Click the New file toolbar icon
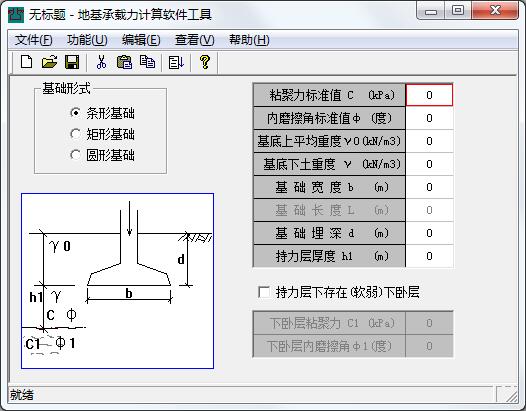This screenshot has height=411, width=526. point(27,62)
